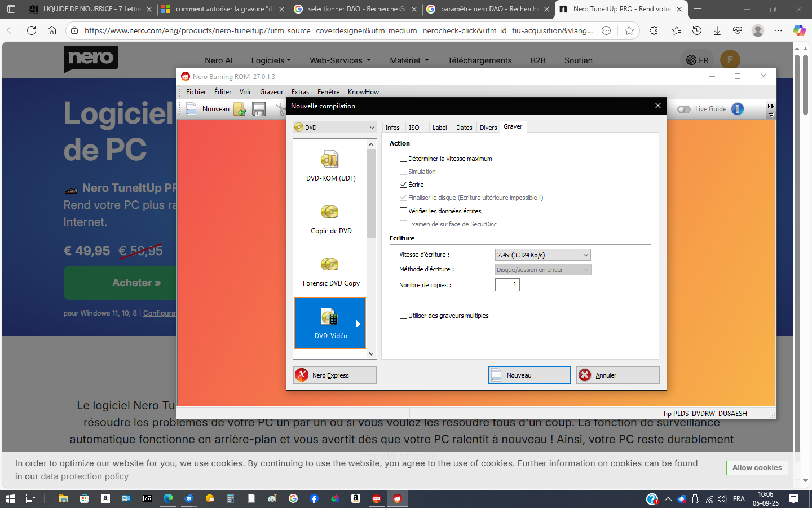812x508 pixels.
Task: Open 7-Zip from the taskbar
Action: point(147,498)
